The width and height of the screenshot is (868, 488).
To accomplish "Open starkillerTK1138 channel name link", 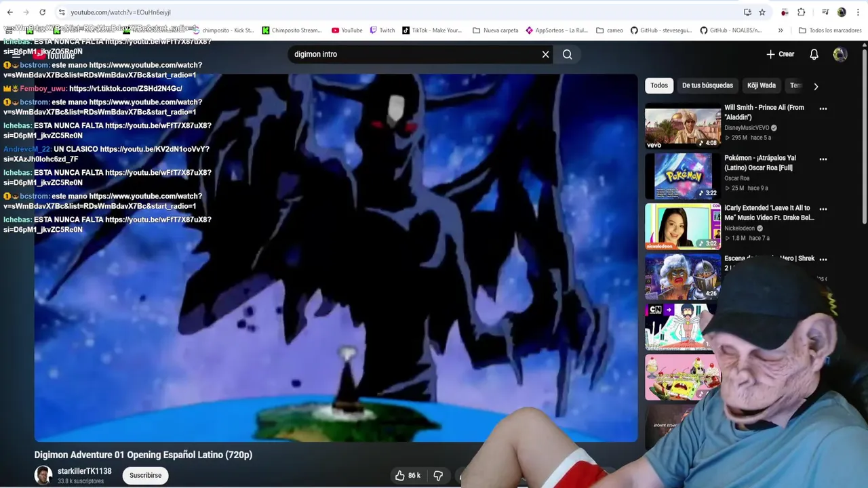I will (84, 471).
